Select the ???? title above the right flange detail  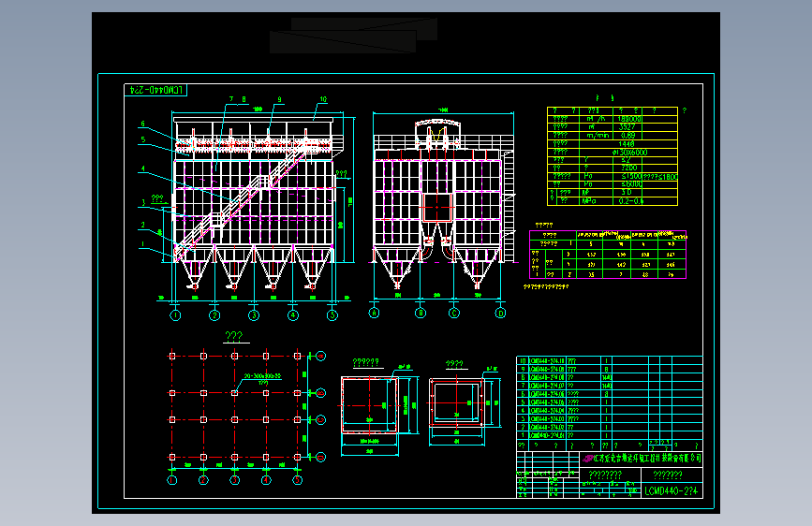[454, 364]
